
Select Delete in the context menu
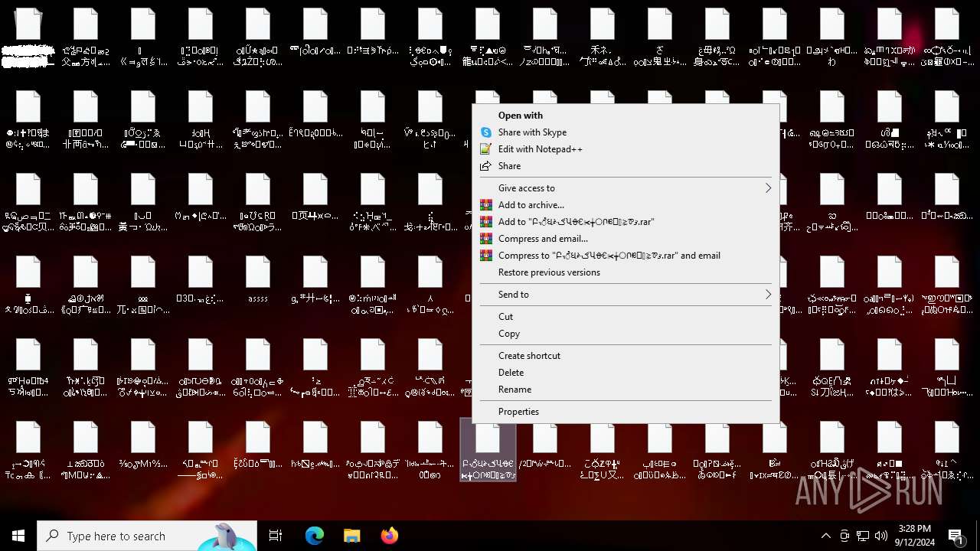[x=626, y=373]
